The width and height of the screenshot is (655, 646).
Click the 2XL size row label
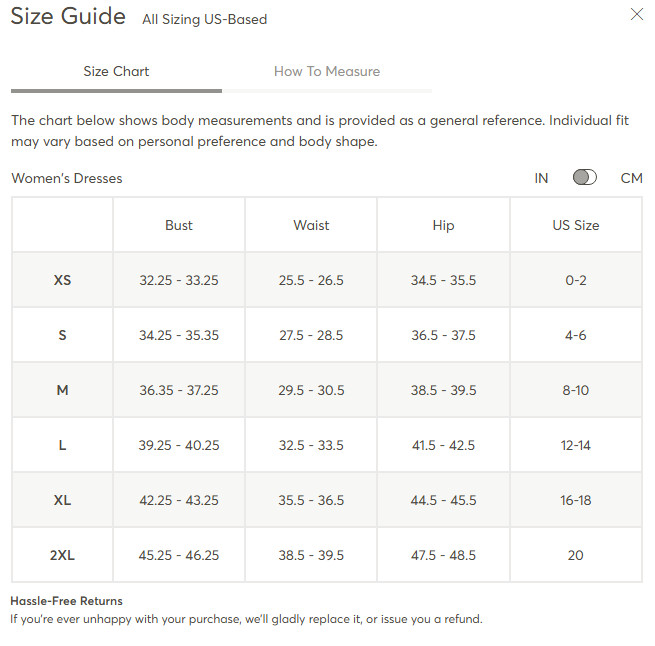pos(62,555)
